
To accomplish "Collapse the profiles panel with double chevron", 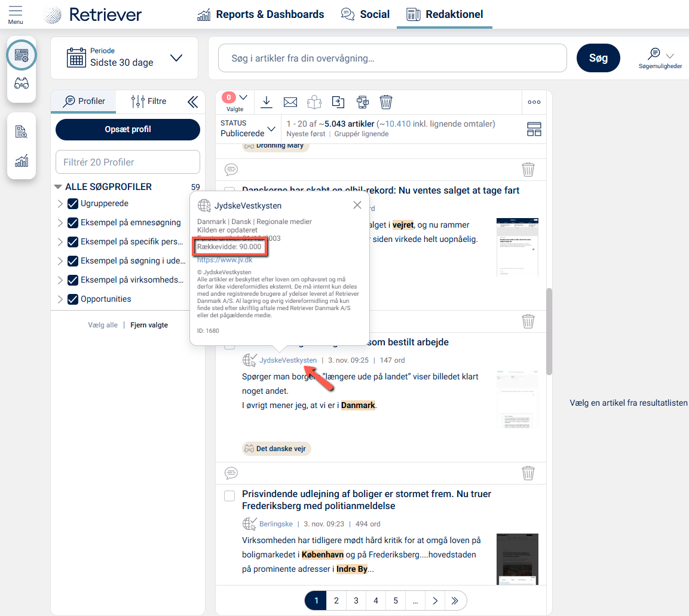I will point(192,102).
